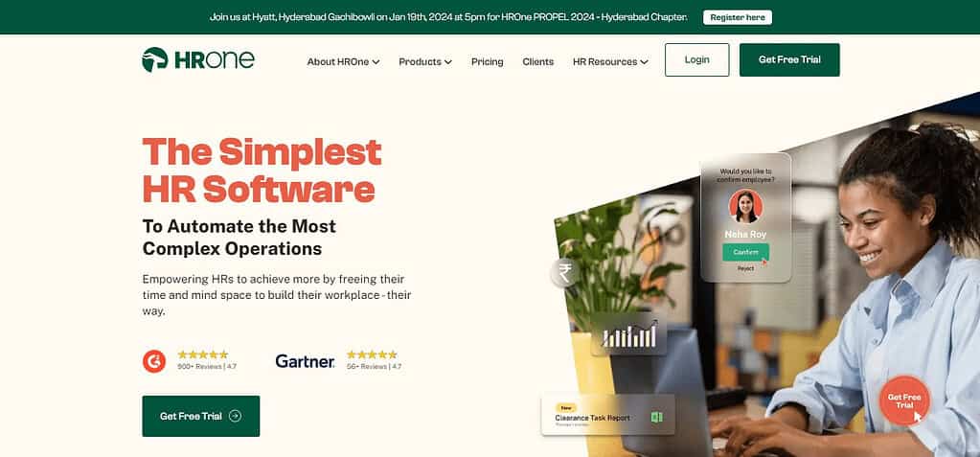Click the PROPEL 2024 announcement text
The height and width of the screenshot is (457, 980).
448,17
